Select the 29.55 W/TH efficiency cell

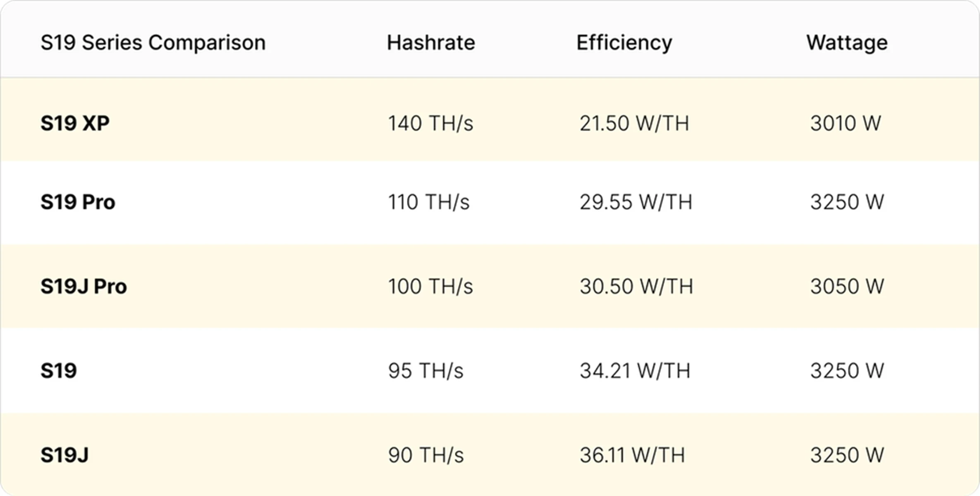click(636, 202)
